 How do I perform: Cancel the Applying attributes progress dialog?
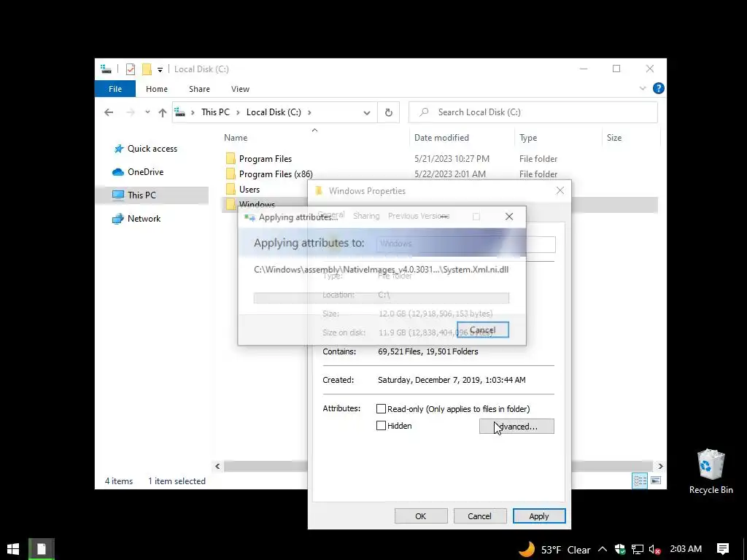483,330
